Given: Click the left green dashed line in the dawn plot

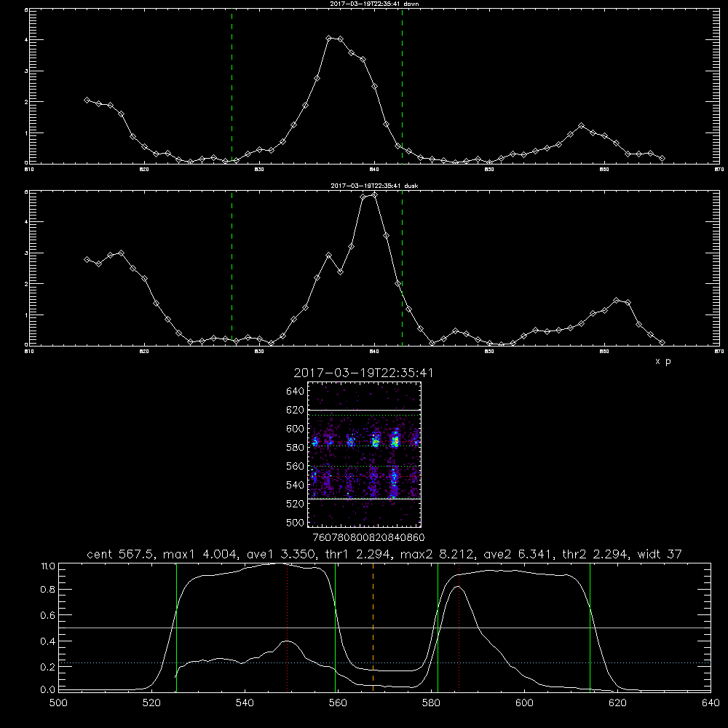Looking at the screenshot, I should 232,86.
